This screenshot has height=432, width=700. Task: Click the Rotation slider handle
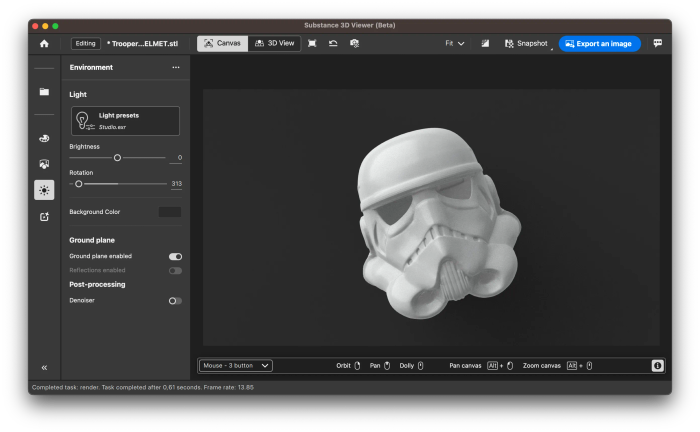[79, 184]
